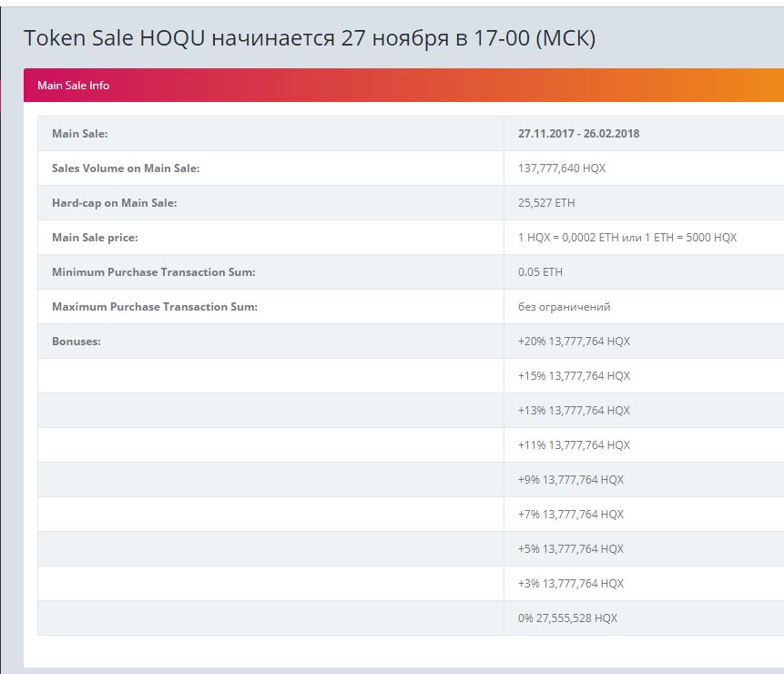Select the 0% 27,555,528 HQX row
The width and height of the screenshot is (784, 674).
pos(567,618)
